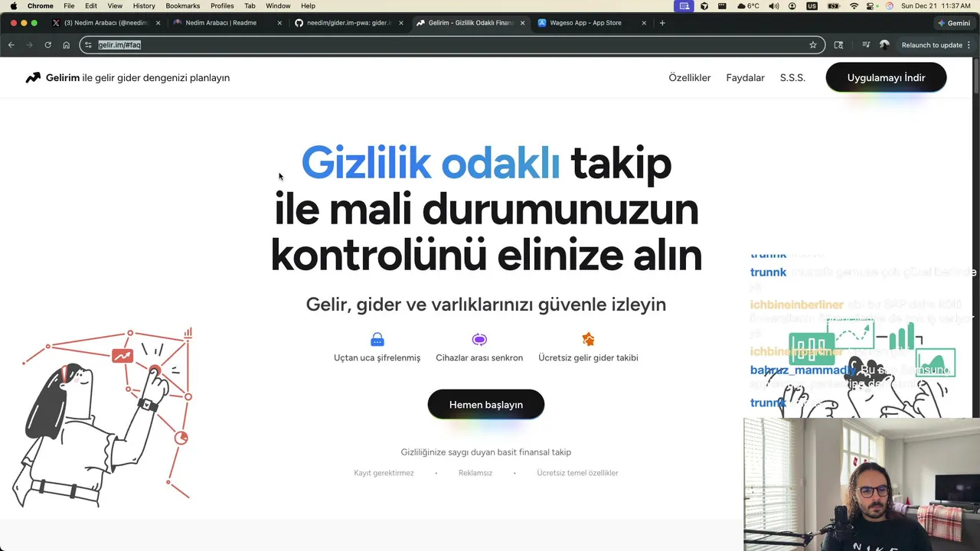Click the Apple menu icon

[13, 6]
